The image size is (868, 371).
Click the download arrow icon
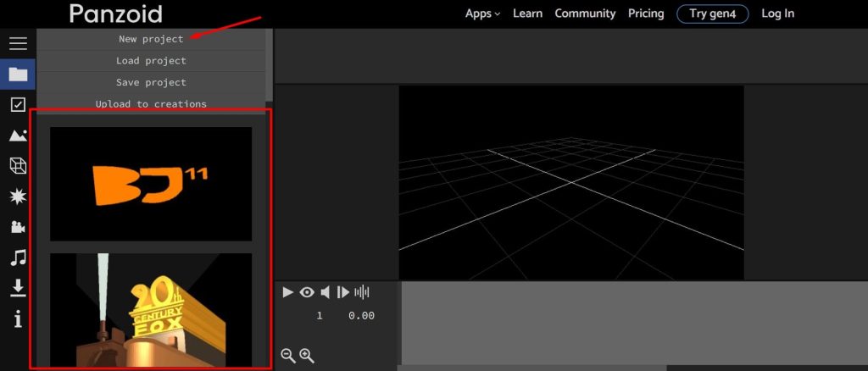18,287
